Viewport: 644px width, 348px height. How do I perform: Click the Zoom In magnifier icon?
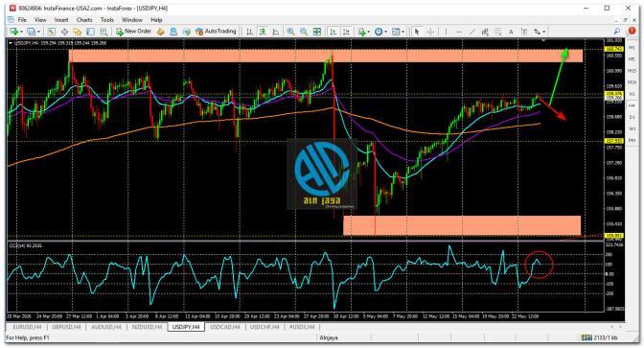tap(290, 32)
